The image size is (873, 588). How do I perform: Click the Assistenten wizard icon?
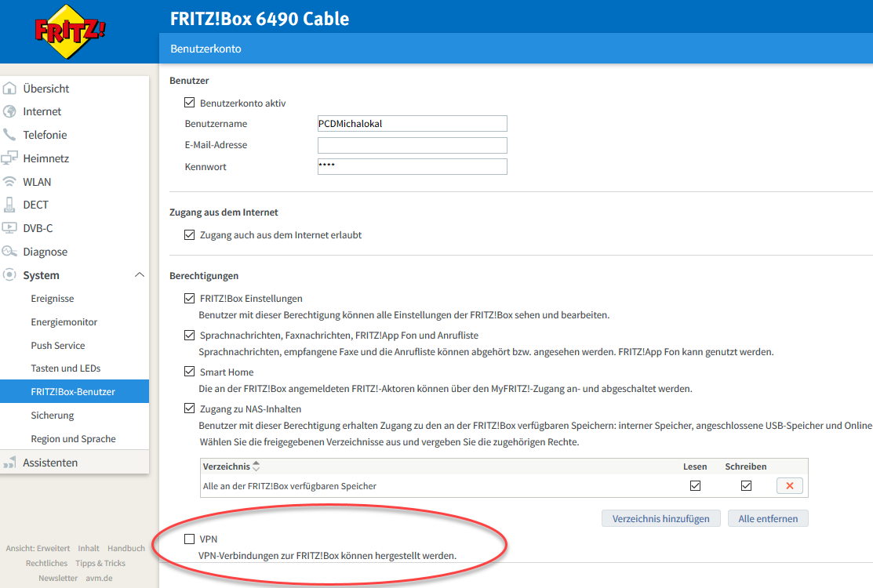tap(9, 463)
